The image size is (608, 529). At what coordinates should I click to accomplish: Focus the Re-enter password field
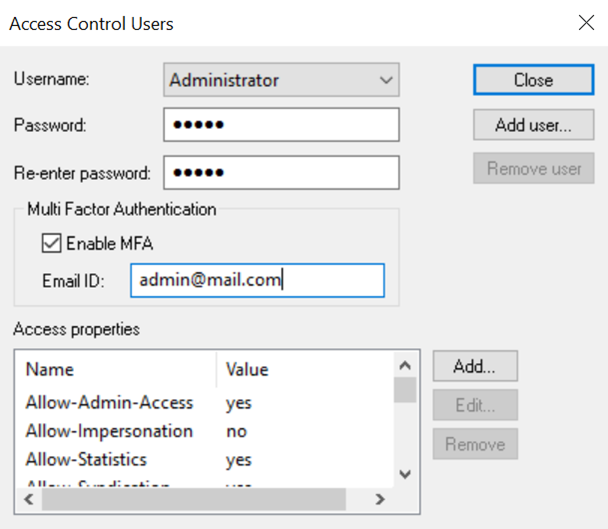[281, 172]
